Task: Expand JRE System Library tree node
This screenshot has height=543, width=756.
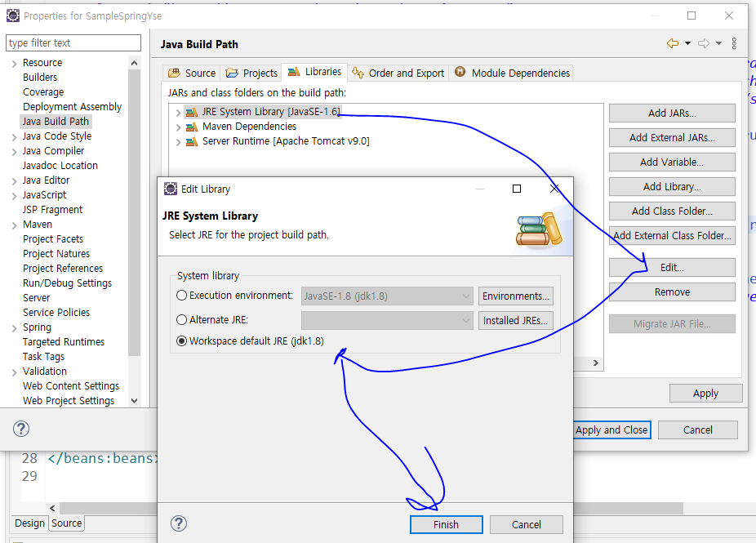Action: tap(179, 113)
